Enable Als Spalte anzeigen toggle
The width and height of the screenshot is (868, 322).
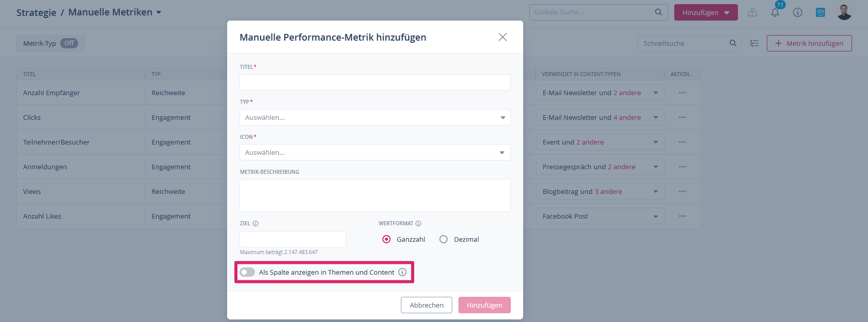(x=247, y=272)
